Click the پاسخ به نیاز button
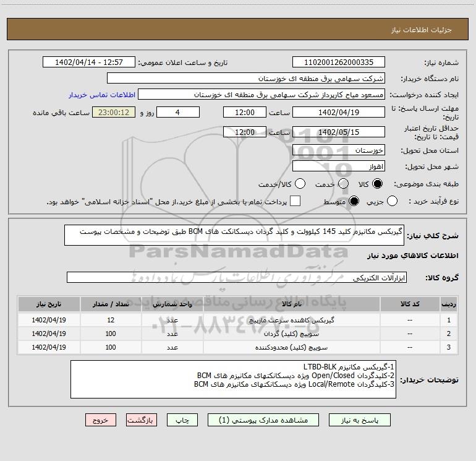Screen dimensions: 476x461 pos(359,420)
